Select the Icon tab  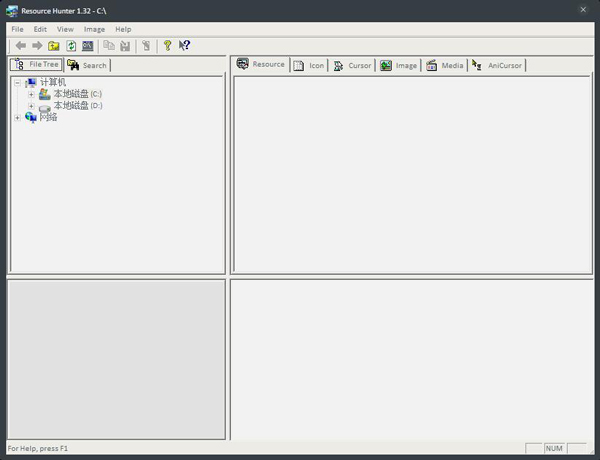(x=309, y=65)
